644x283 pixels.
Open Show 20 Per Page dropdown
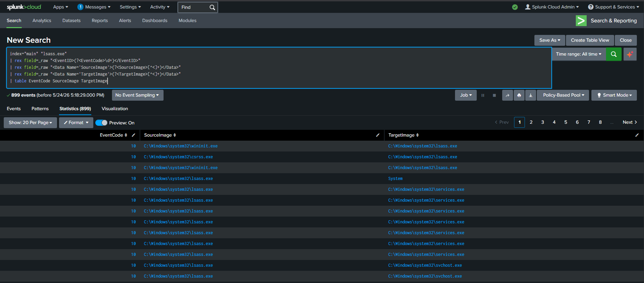click(30, 123)
